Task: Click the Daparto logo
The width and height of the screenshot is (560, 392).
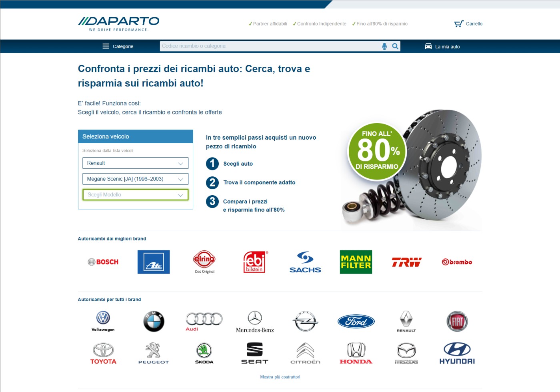Action: coord(118,24)
